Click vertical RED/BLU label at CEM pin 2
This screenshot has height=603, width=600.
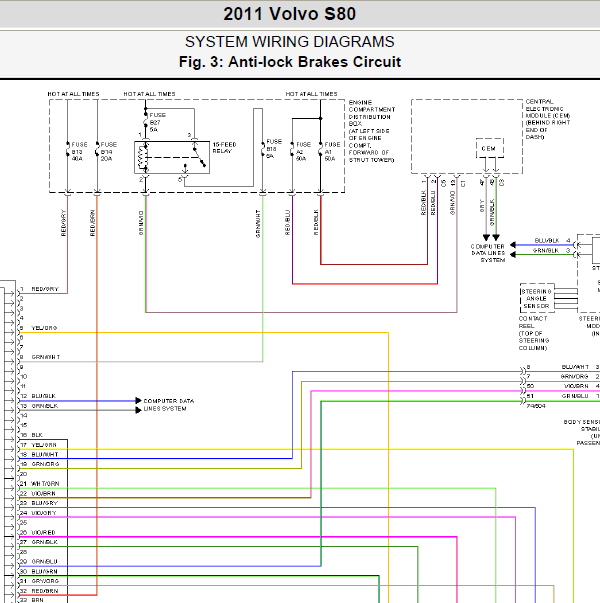pyautogui.click(x=433, y=203)
